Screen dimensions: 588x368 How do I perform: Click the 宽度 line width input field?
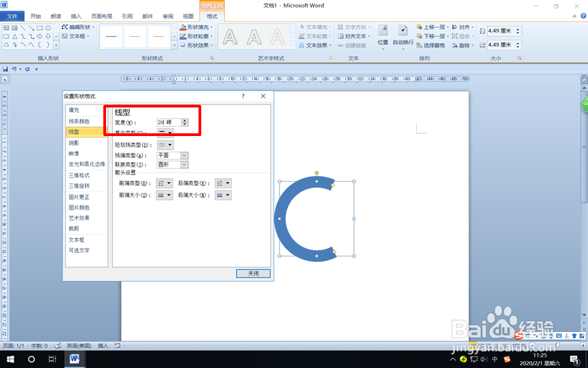click(x=169, y=122)
